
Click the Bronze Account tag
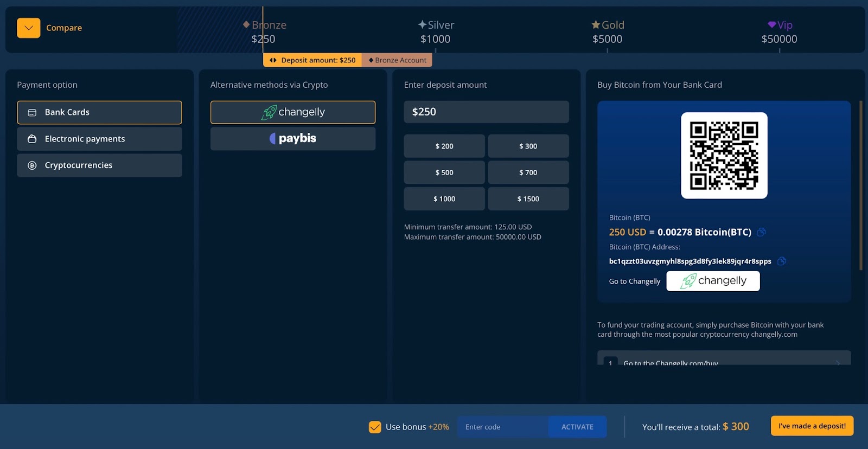tap(397, 60)
